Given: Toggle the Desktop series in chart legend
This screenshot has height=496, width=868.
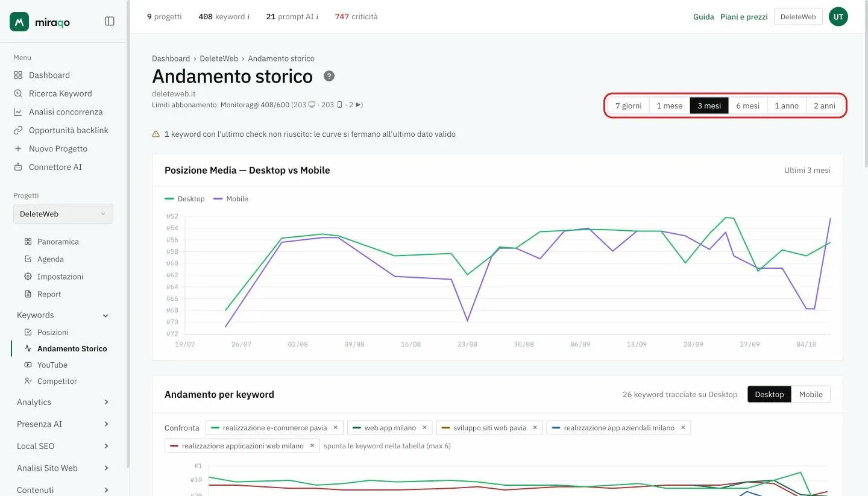Looking at the screenshot, I should point(184,199).
